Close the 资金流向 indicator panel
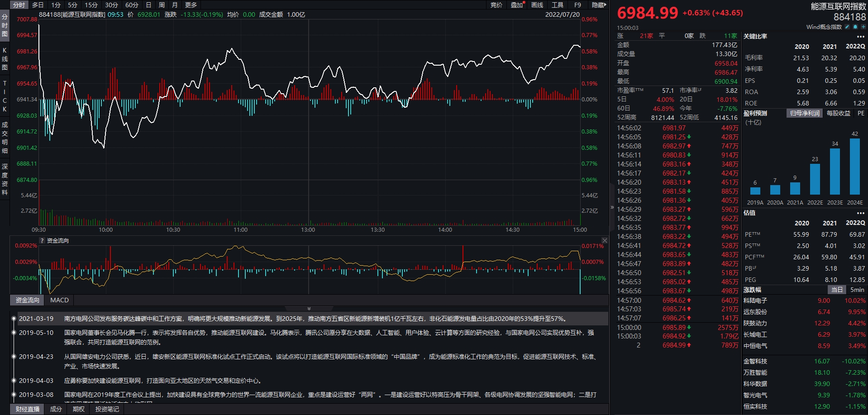Viewport: 868px width, 415px height. pos(605,240)
